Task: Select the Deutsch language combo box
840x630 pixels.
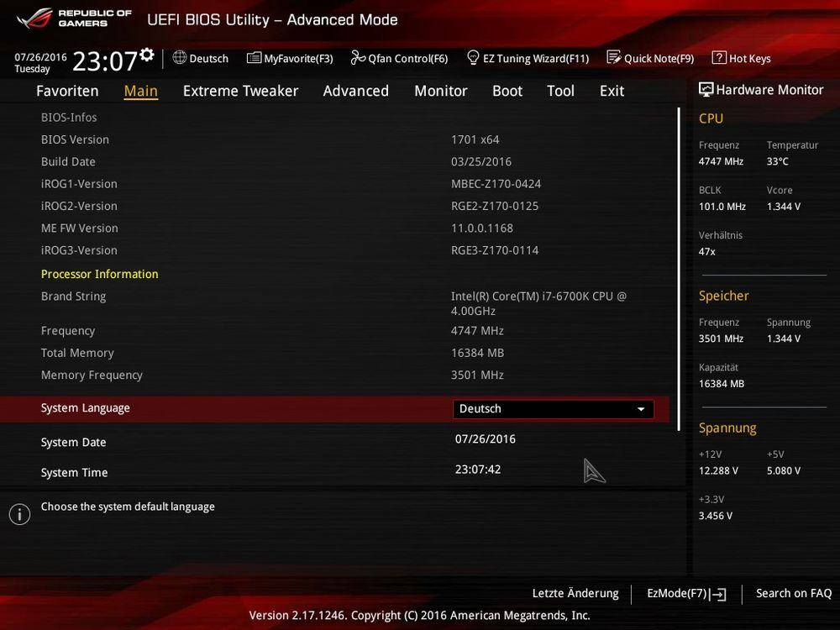Action: [x=553, y=409]
